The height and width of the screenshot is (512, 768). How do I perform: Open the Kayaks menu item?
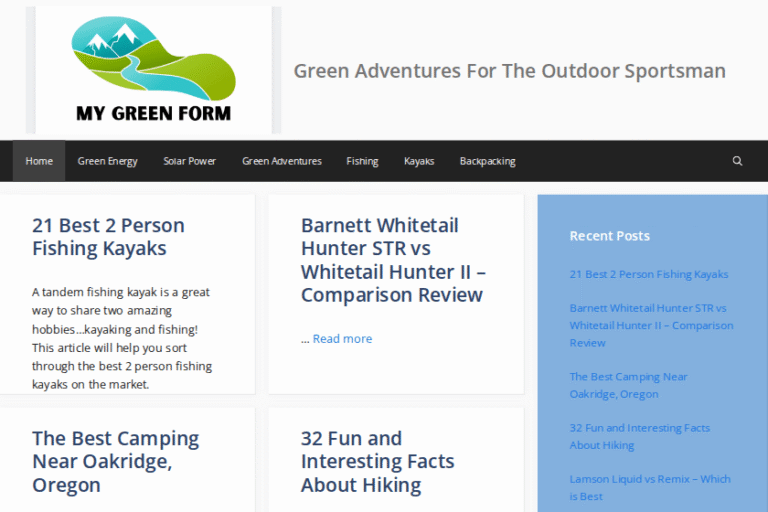(419, 161)
